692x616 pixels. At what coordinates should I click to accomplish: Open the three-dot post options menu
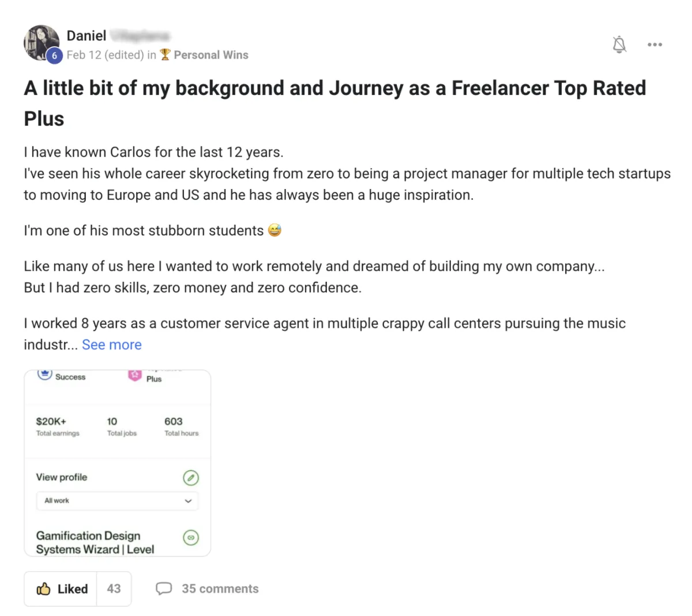click(655, 44)
